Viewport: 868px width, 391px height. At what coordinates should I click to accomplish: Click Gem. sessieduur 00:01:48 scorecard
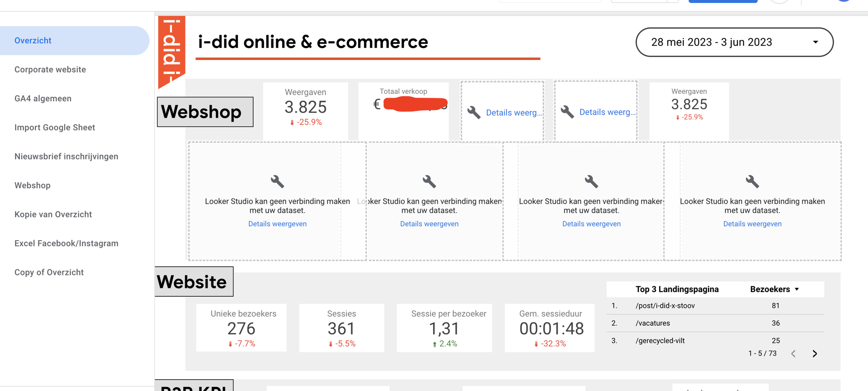(550, 328)
